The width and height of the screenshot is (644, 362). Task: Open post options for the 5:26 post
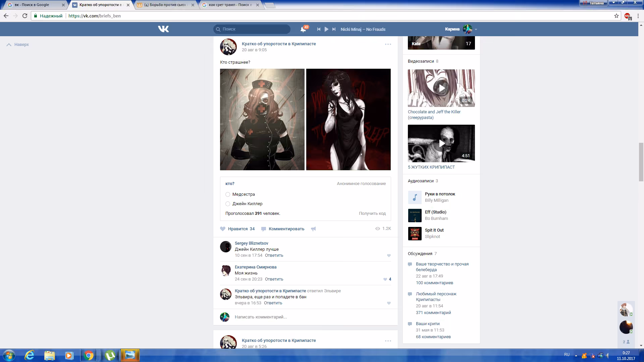pos(388,341)
